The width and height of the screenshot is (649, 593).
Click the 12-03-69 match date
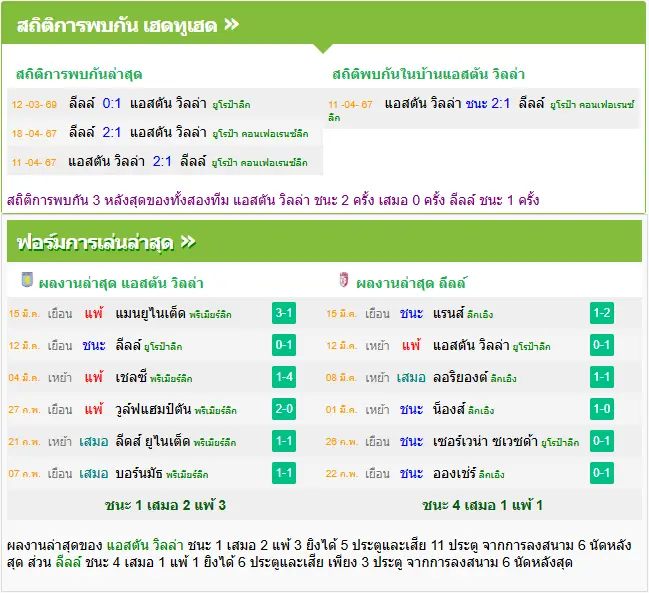(x=34, y=104)
